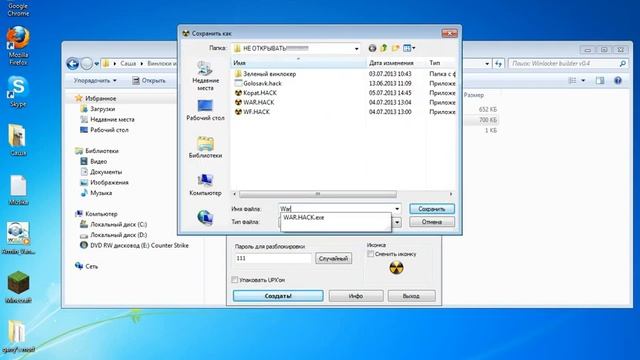Screen dimensions: 640x360
Task: Click the Отмена button
Action: click(x=432, y=222)
